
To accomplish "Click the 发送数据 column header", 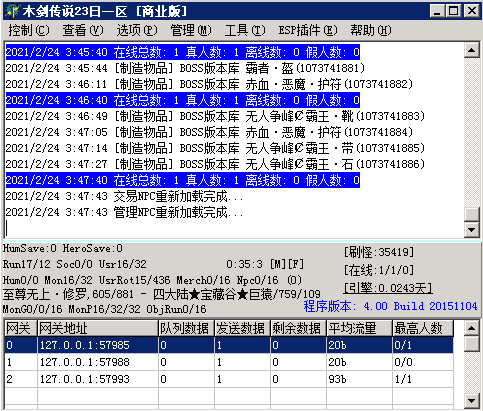I will point(242,328).
